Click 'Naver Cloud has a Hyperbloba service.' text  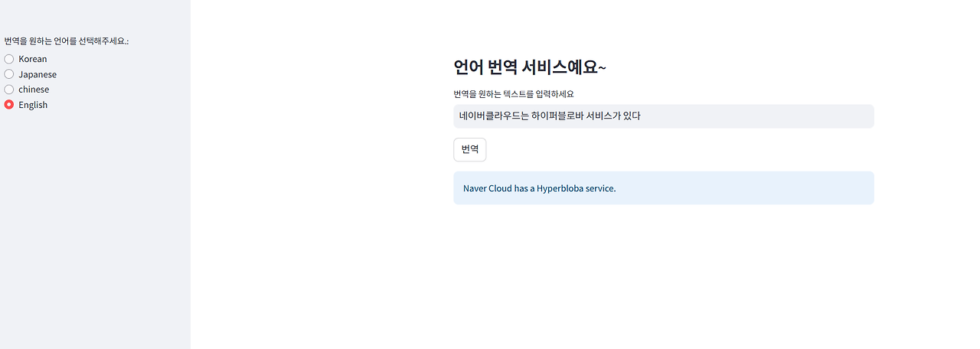pyautogui.click(x=540, y=188)
